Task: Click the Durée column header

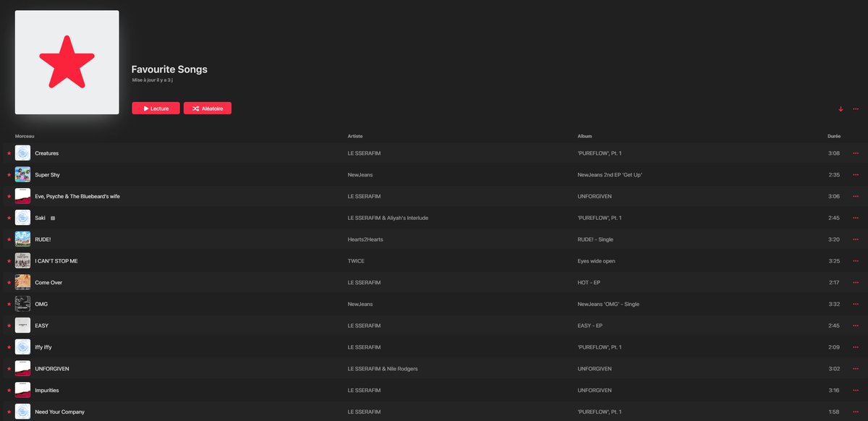Action: 834,136
